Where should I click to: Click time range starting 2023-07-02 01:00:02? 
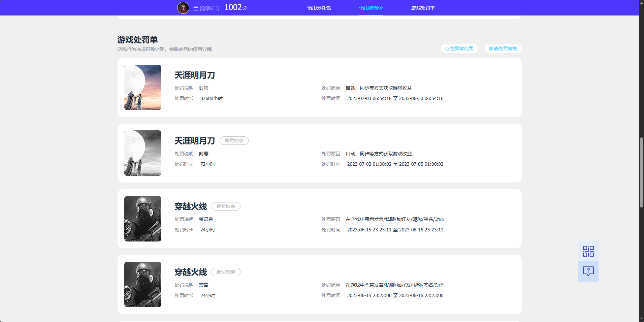(x=395, y=164)
